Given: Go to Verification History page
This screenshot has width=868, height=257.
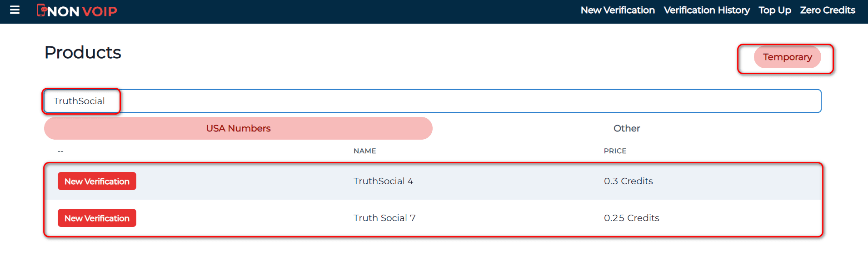Looking at the screenshot, I should [x=707, y=10].
